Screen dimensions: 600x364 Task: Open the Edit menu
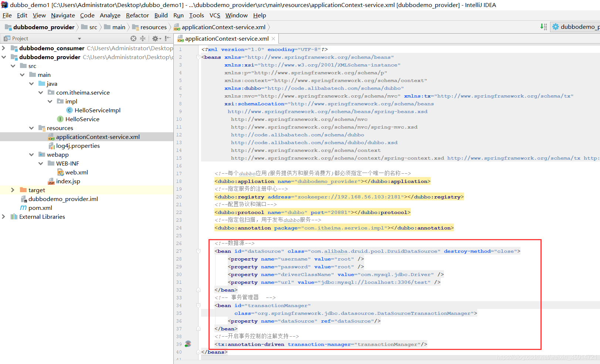pyautogui.click(x=22, y=15)
